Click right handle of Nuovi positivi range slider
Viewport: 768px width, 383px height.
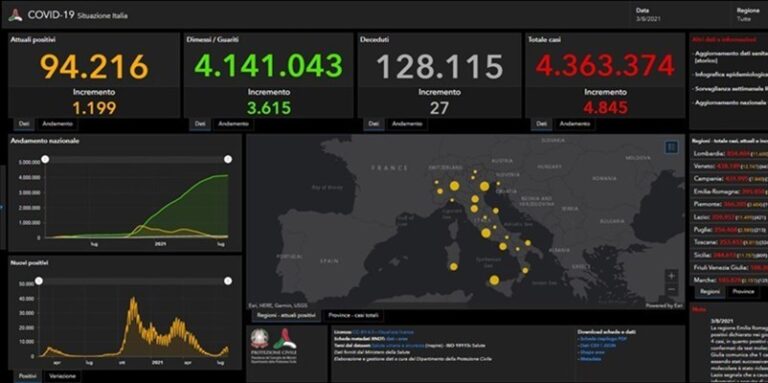click(228, 281)
